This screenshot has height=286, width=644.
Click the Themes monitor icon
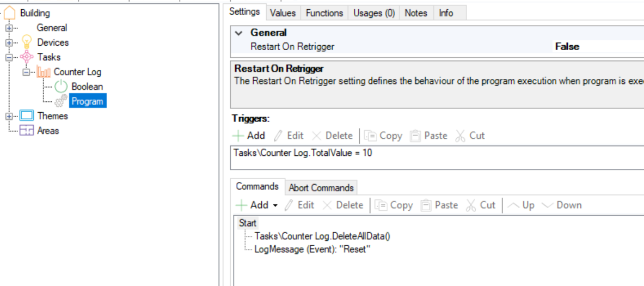pyautogui.click(x=27, y=116)
